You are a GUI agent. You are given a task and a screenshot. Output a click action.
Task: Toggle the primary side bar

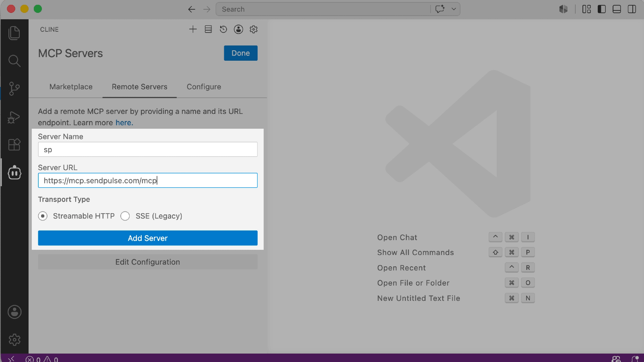tap(602, 9)
